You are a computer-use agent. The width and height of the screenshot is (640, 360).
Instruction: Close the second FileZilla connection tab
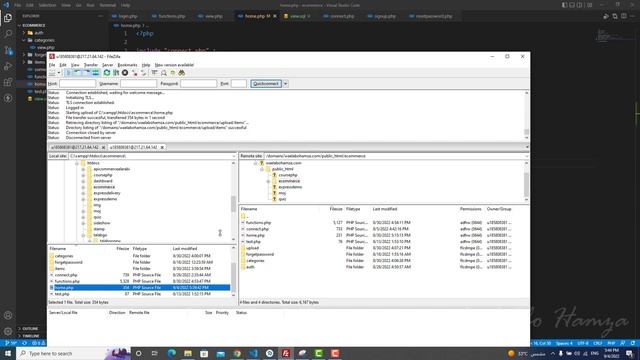[162, 147]
